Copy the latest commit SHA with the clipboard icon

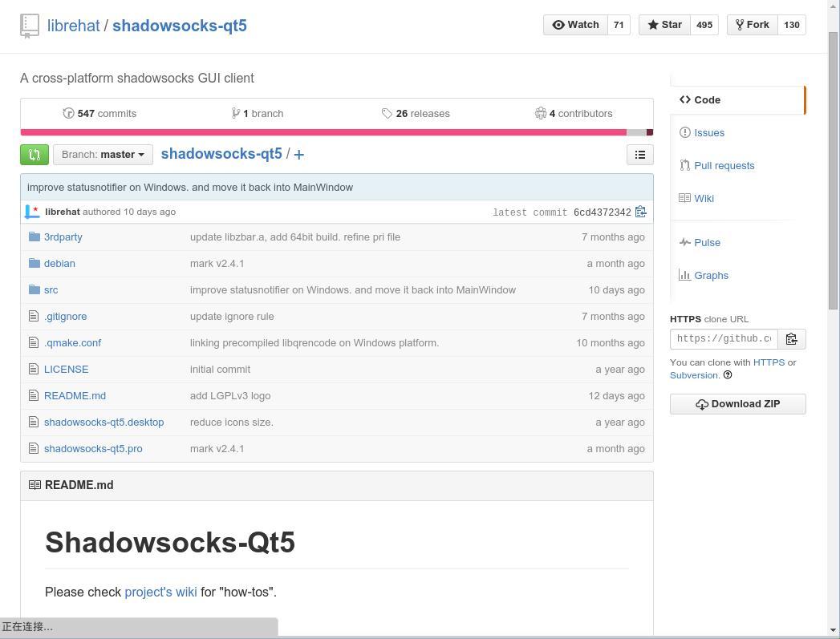(x=641, y=212)
